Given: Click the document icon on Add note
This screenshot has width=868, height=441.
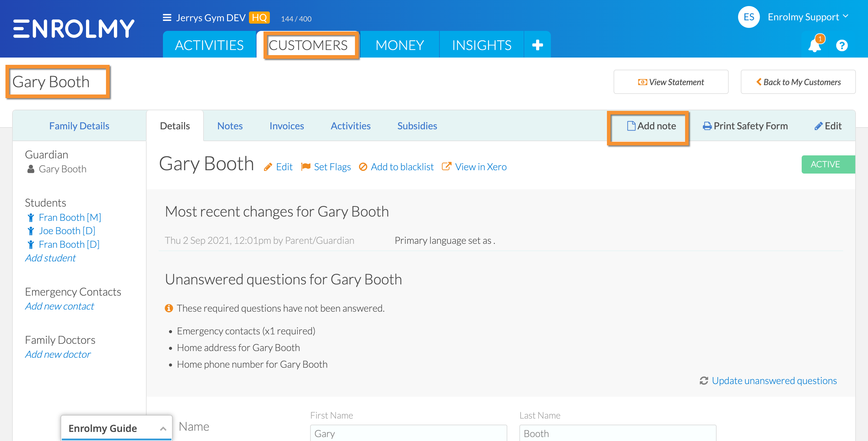Looking at the screenshot, I should (x=631, y=126).
